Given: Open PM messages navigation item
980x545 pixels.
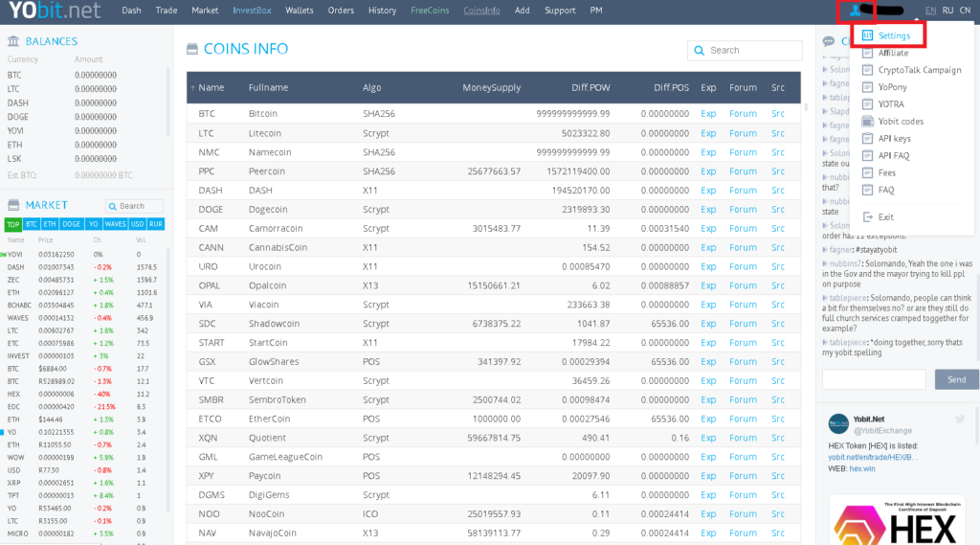Looking at the screenshot, I should 596,11.
